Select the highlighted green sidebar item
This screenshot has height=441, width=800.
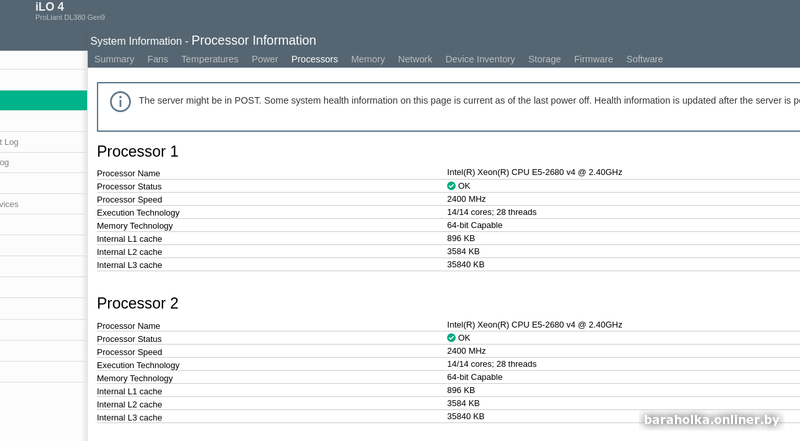click(43, 101)
